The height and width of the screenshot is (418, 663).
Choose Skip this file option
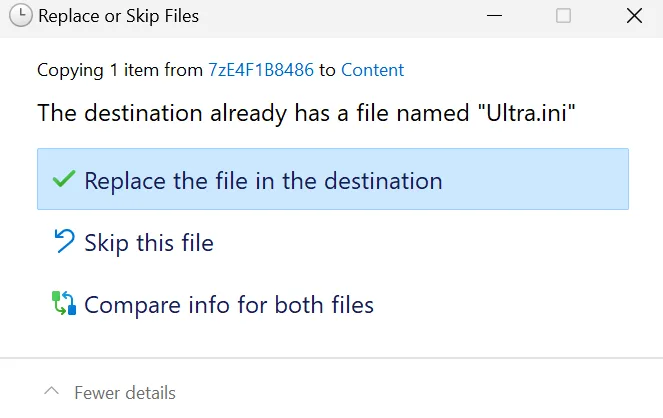[149, 243]
